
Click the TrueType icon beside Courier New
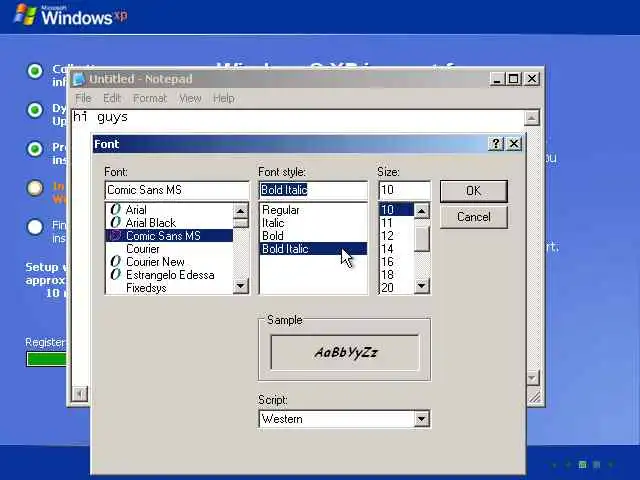coord(116,261)
